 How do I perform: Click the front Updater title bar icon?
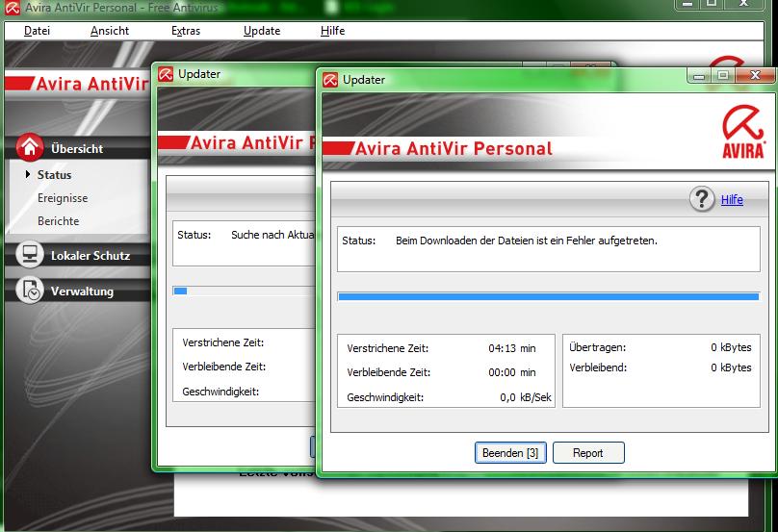(x=330, y=80)
